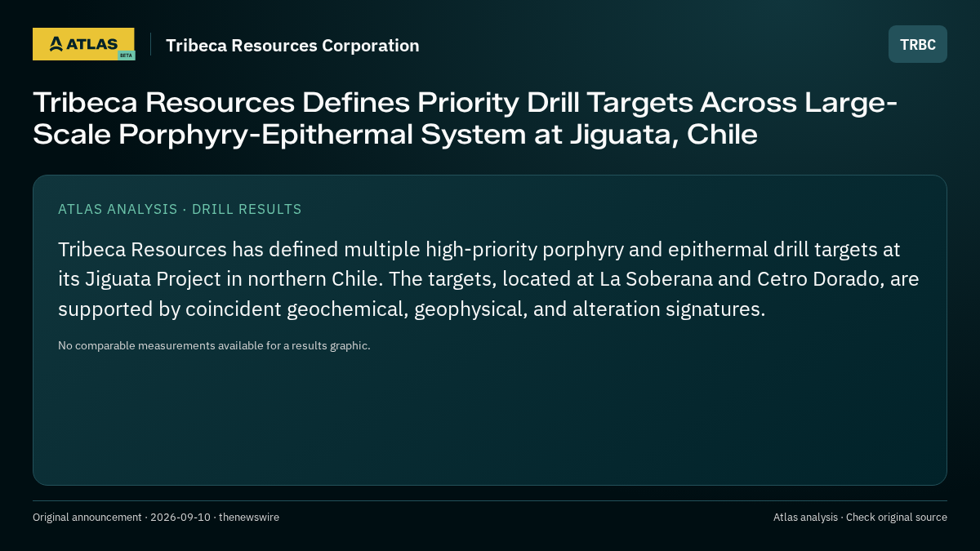Click the 'No comparable measurements available' note
This screenshot has height=551, width=980.
point(214,345)
